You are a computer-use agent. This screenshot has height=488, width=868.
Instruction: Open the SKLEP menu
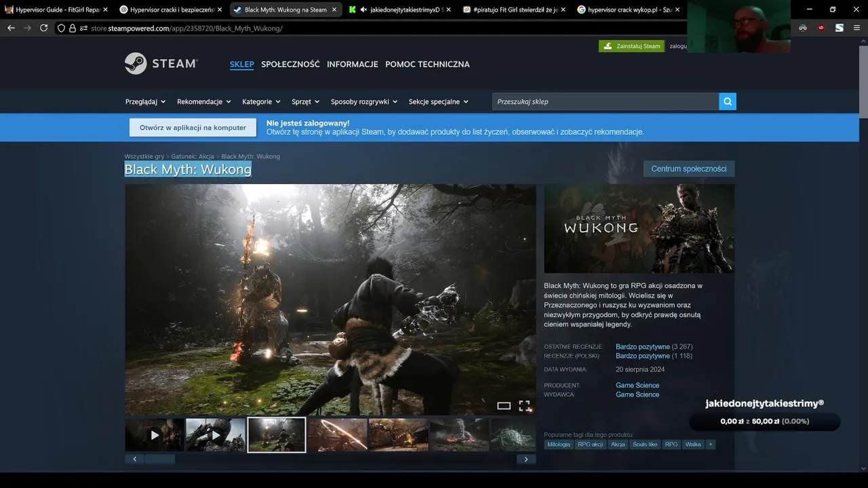[241, 64]
